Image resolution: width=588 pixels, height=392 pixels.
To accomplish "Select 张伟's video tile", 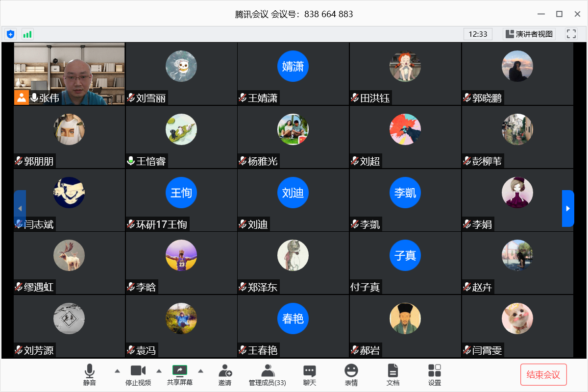I will pos(69,73).
